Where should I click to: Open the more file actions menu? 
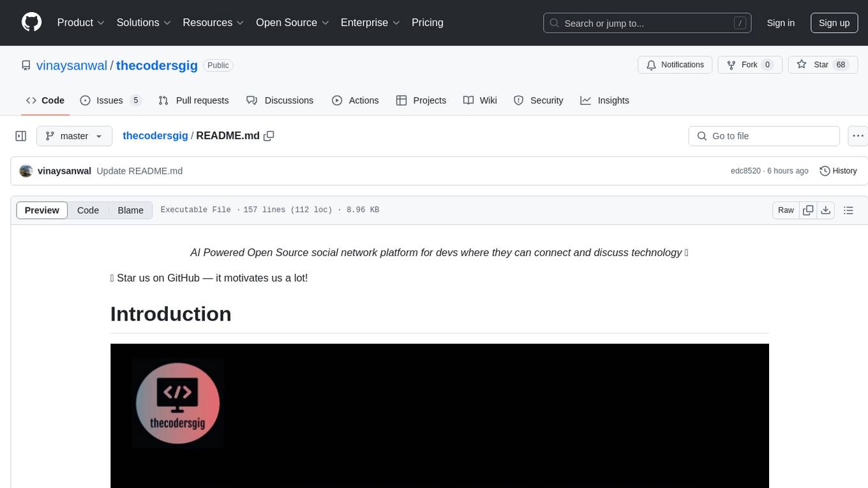click(x=858, y=136)
